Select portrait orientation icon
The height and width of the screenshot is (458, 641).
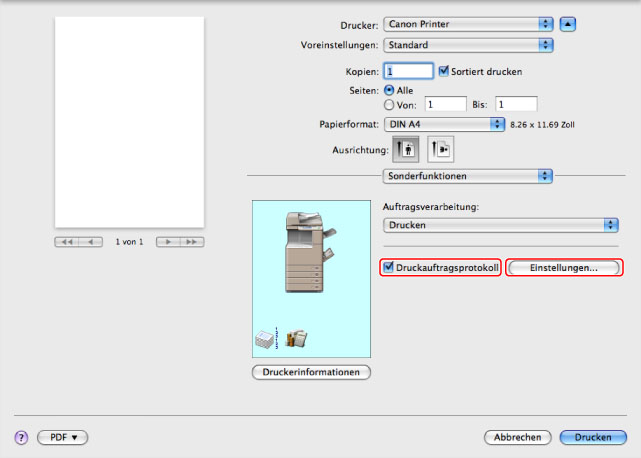tap(408, 149)
